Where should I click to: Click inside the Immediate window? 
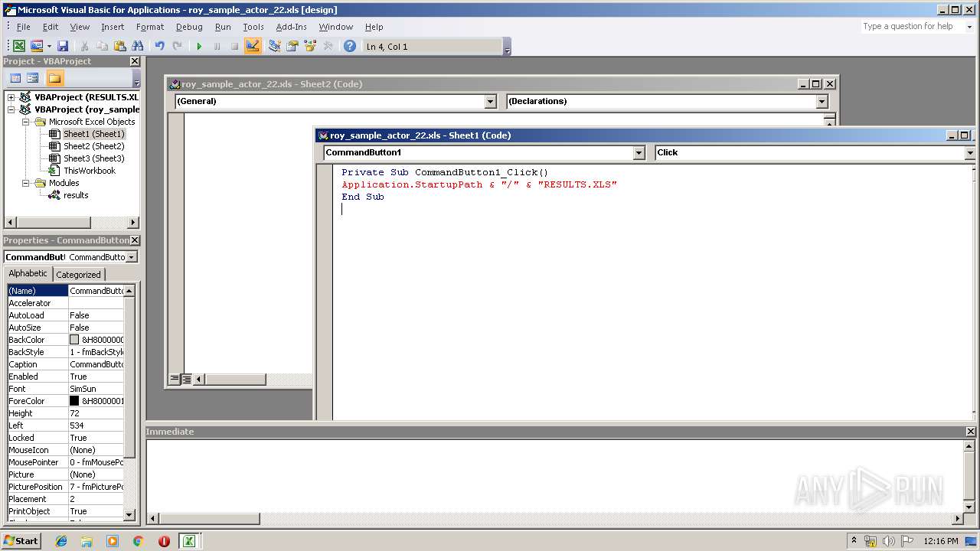pyautogui.click(x=554, y=474)
